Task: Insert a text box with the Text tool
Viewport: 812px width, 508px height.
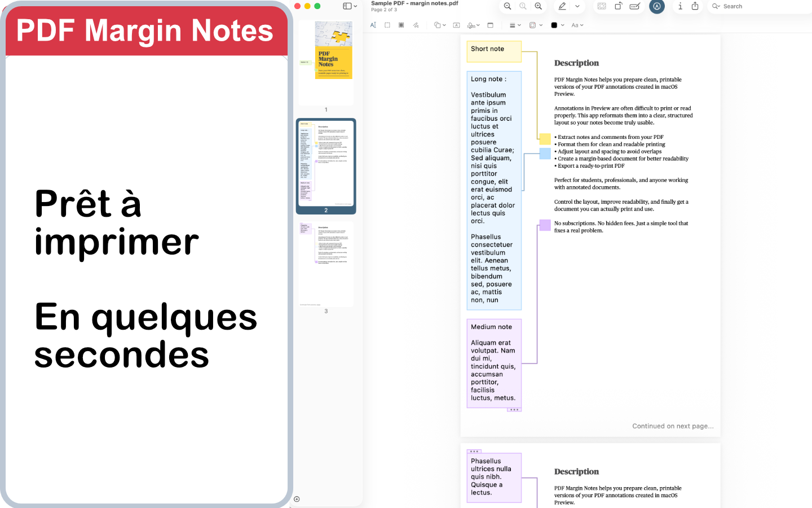Action: 456,25
